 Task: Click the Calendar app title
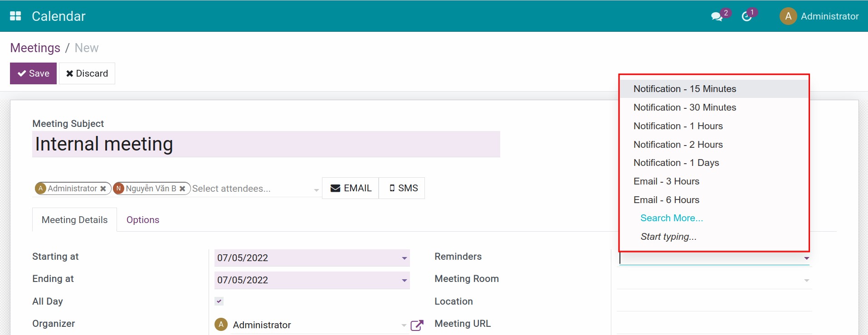(59, 16)
